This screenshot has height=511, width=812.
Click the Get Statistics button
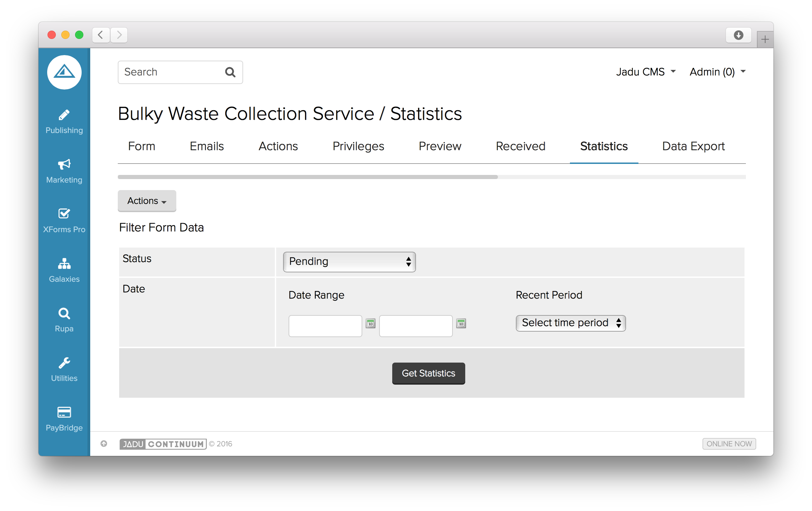coord(428,373)
